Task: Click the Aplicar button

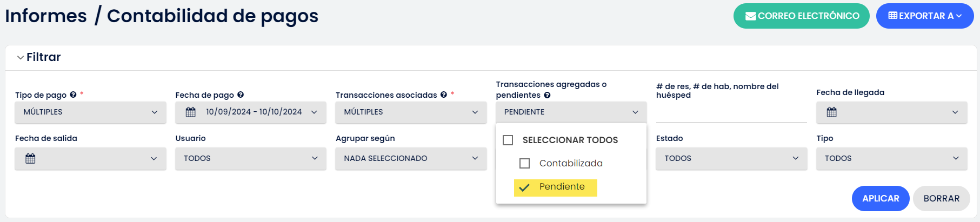Action: (881, 198)
